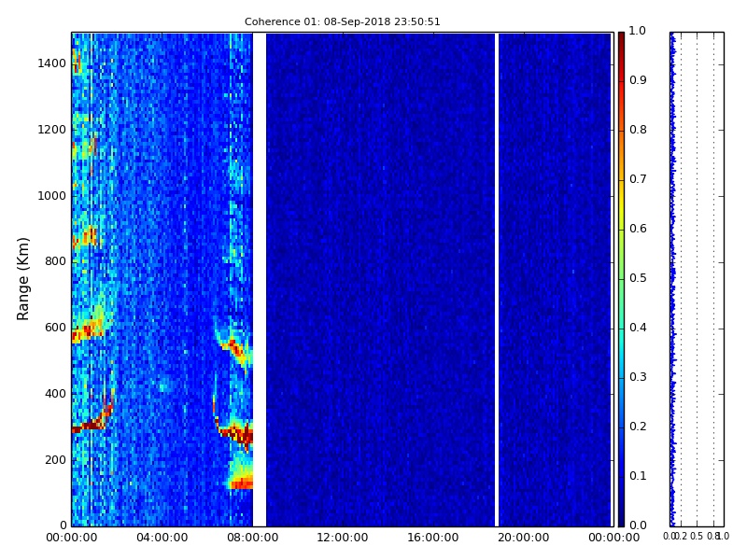Pick the 16:00:00 time tick label
This screenshot has width=747, height=560.
[433, 538]
